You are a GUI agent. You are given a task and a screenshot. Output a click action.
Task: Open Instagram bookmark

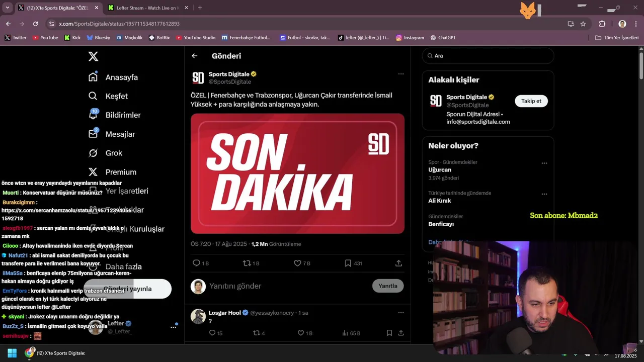point(410,38)
